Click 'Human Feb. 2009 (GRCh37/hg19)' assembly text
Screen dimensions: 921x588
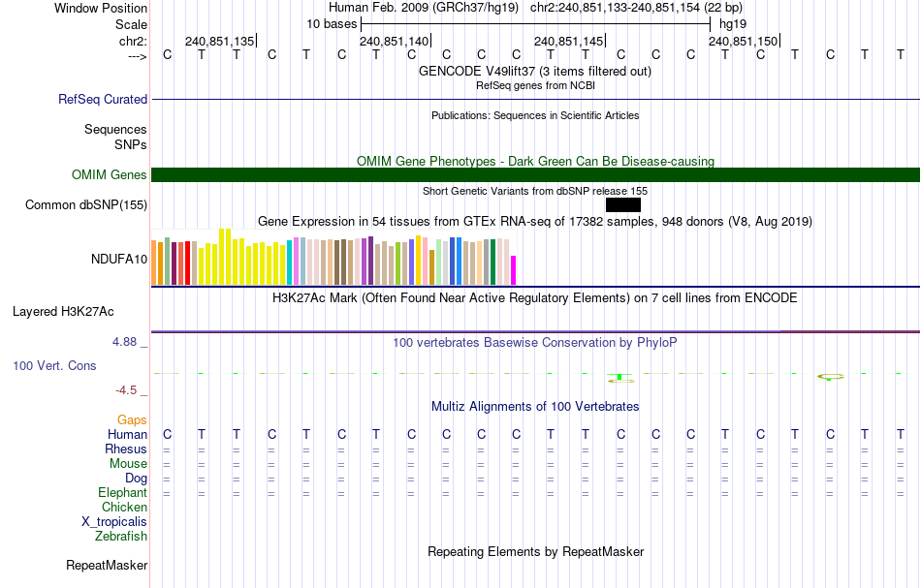tap(424, 8)
